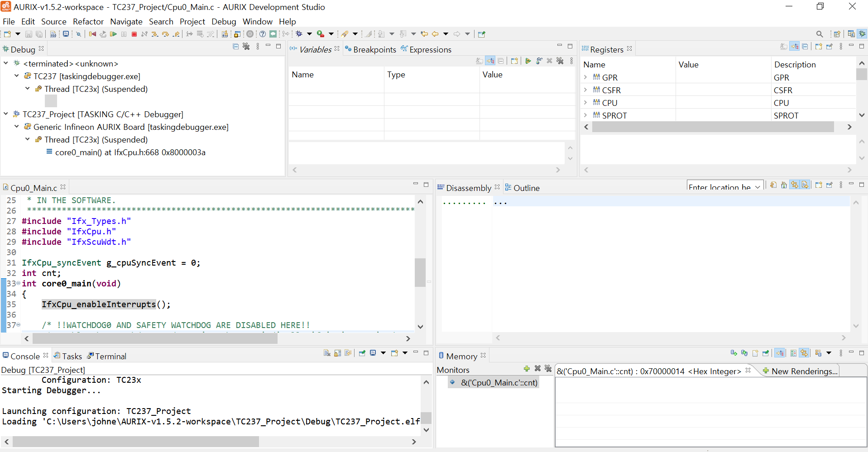Open the File menu
Image resolution: width=868 pixels, height=452 pixels.
click(9, 21)
